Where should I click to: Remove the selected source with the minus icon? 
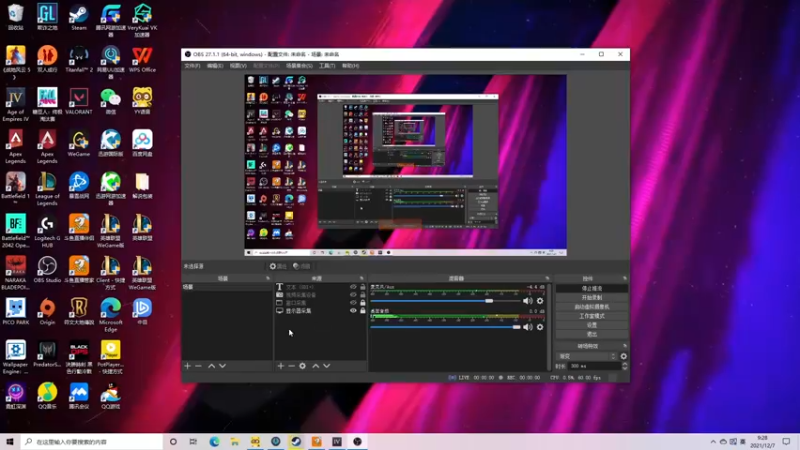[291, 366]
